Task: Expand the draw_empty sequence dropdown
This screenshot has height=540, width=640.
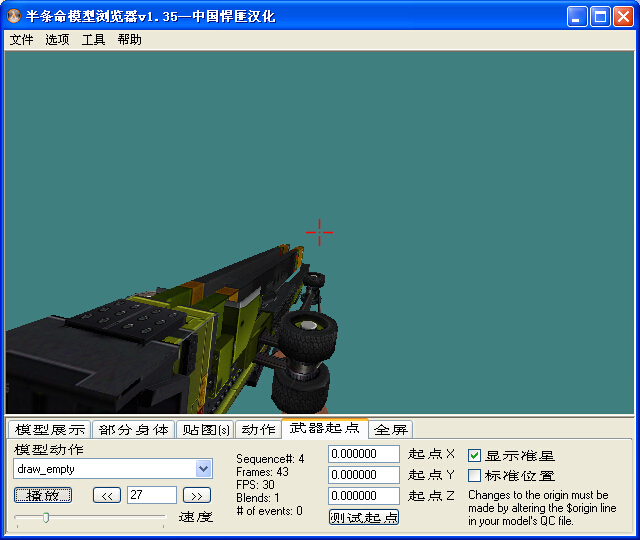Action: (x=203, y=469)
